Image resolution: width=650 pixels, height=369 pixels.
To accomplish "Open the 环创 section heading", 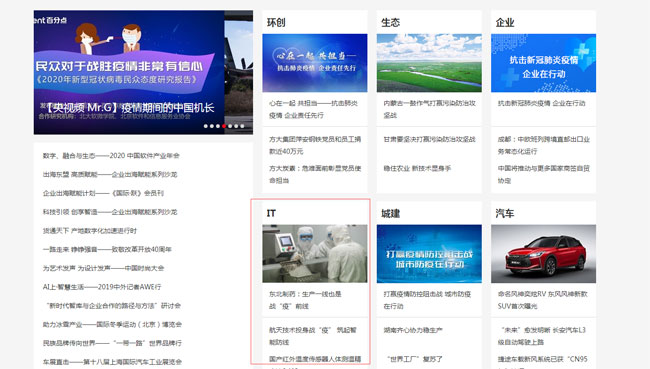I will point(276,22).
